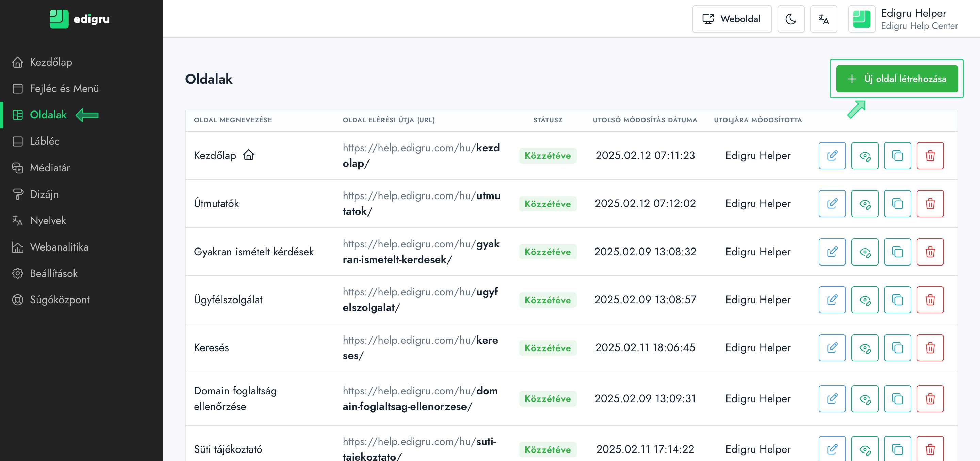The image size is (980, 461).
Task: Open the Weboldal button in header
Action: point(732,19)
